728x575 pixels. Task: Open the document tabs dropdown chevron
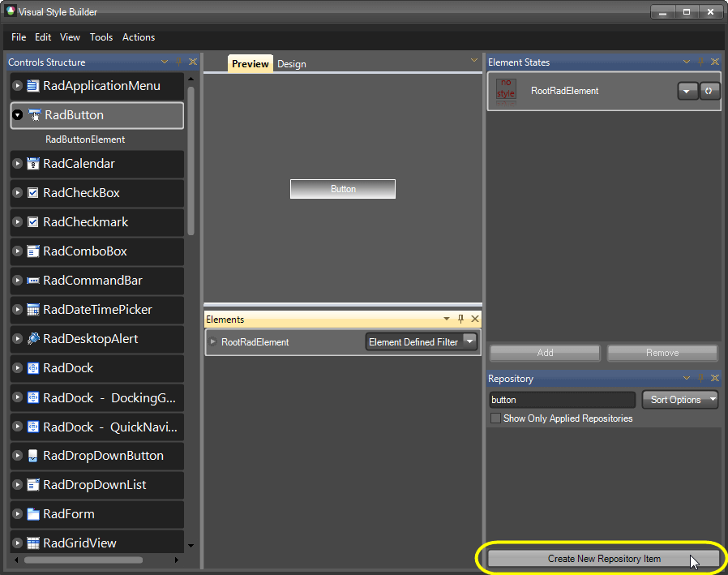[474, 60]
